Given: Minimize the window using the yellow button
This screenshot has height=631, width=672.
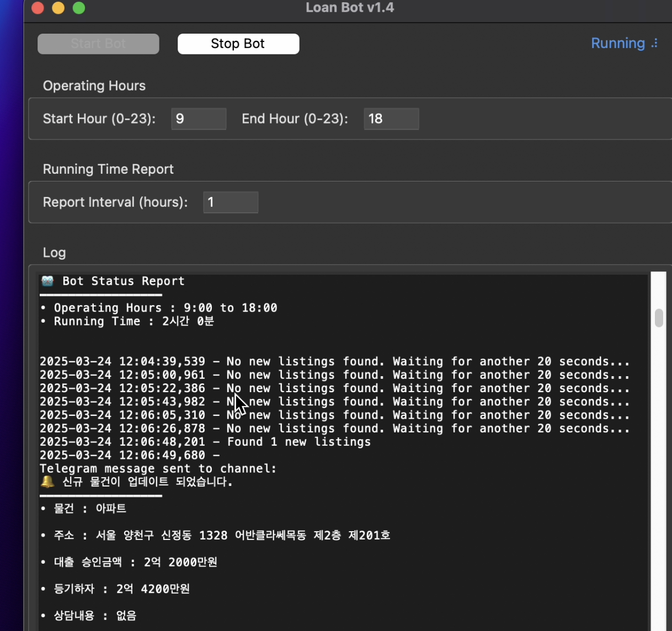Looking at the screenshot, I should click(x=58, y=8).
